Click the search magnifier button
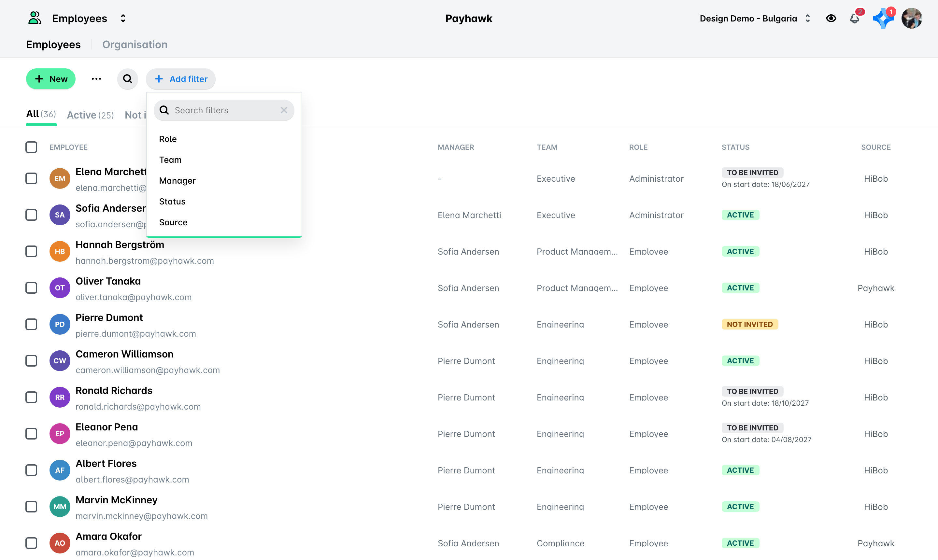 click(x=128, y=79)
